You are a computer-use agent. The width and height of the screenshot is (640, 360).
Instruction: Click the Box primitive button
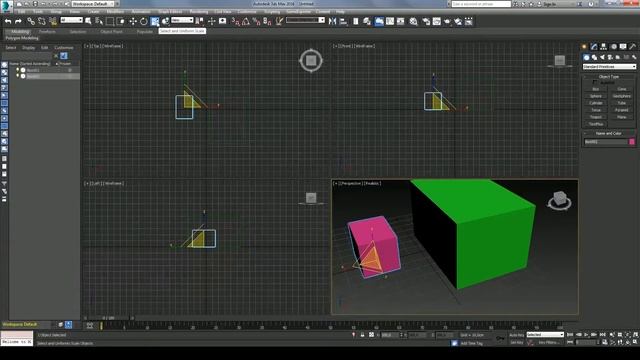coord(596,89)
